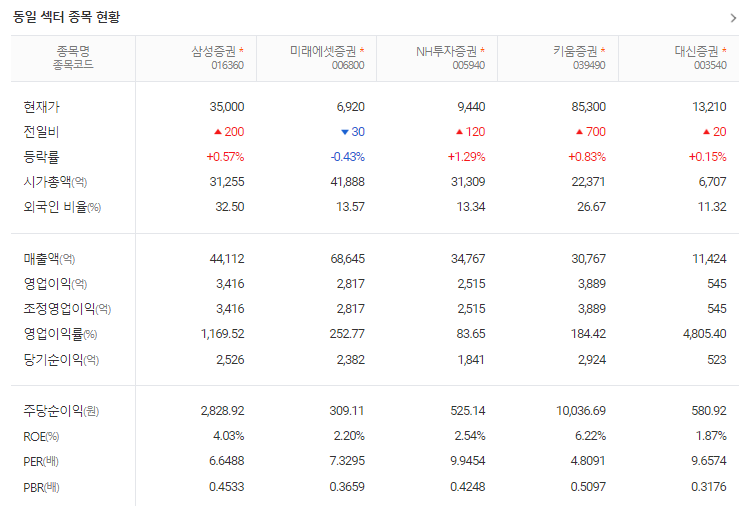Click the +1.29% change rate
This screenshot has height=506, width=739.
pyautogui.click(x=467, y=157)
